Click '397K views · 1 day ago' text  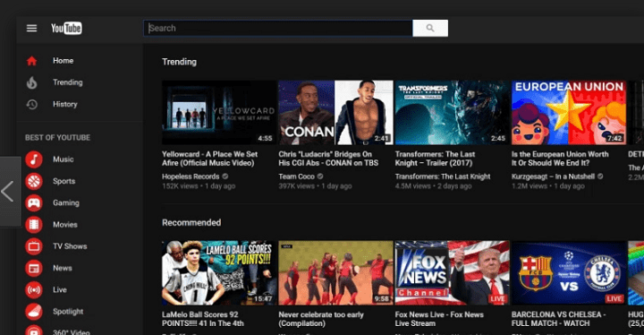[x=315, y=186]
